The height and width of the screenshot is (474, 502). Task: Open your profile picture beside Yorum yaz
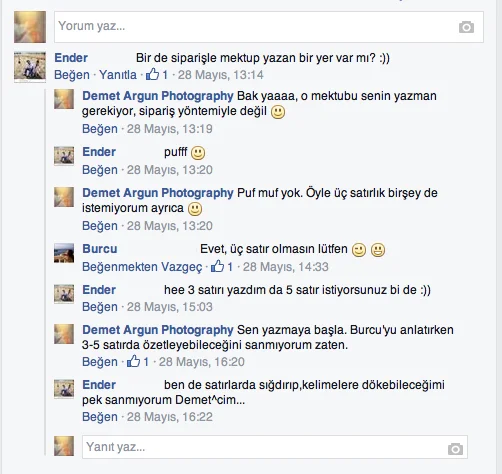(x=30, y=27)
